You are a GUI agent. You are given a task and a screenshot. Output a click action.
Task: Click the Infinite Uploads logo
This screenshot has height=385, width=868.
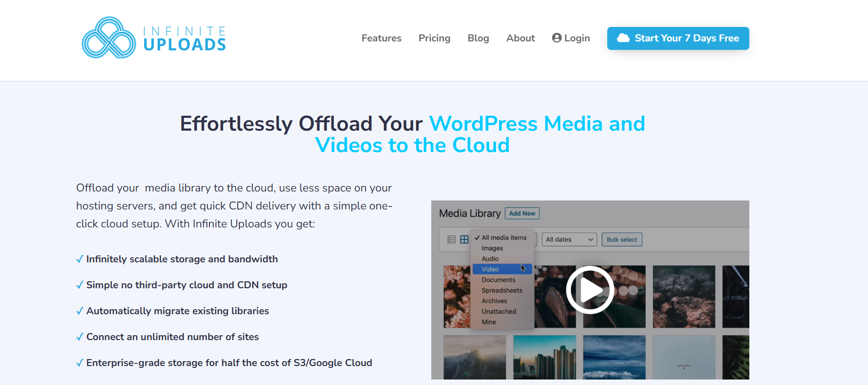(154, 38)
